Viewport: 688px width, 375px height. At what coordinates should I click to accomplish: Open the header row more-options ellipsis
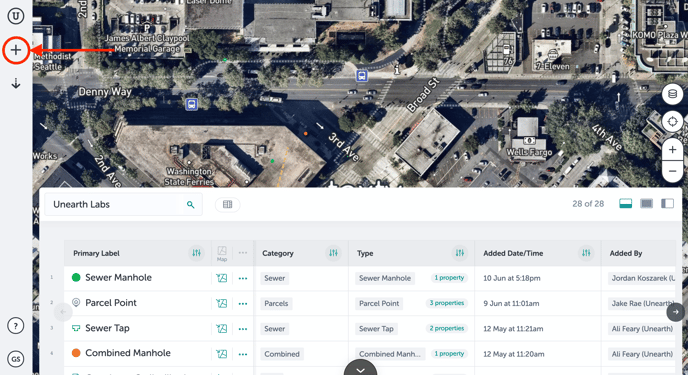243,253
